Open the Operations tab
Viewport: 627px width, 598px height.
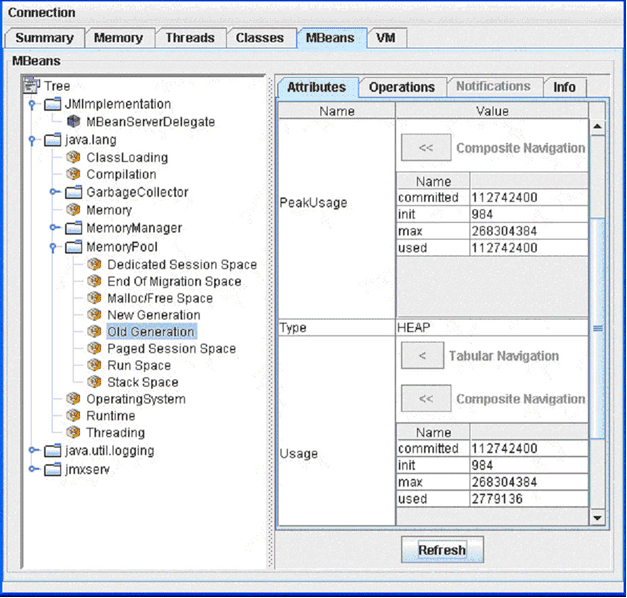[401, 88]
